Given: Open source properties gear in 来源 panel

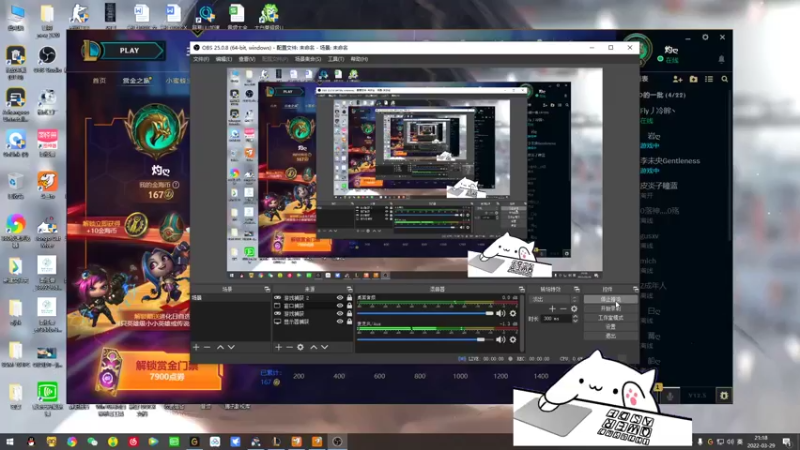Looking at the screenshot, I should tap(301, 347).
